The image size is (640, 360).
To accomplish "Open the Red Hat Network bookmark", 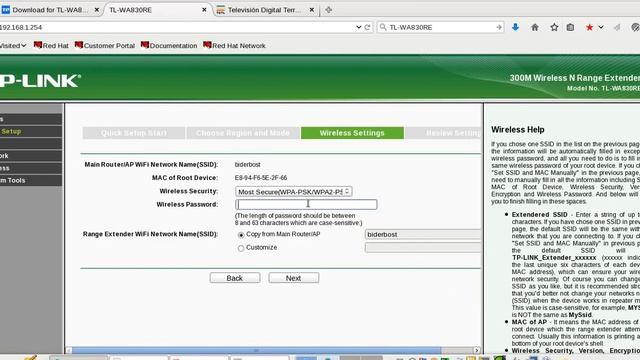I will (x=234, y=46).
